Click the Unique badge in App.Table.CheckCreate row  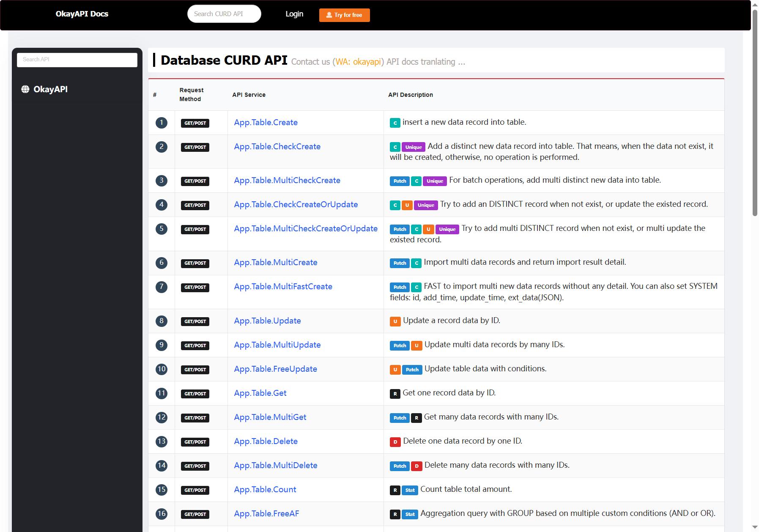414,147
